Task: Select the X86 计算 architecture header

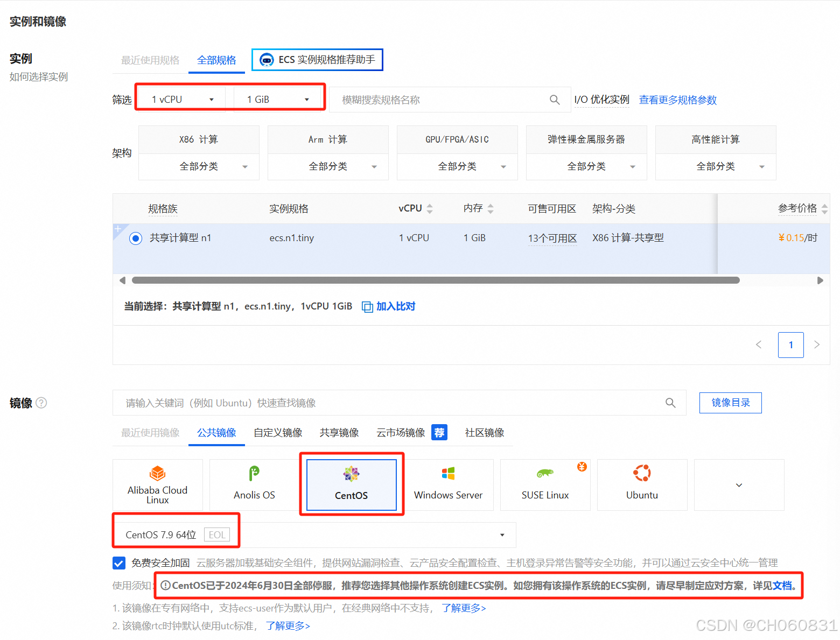Action: click(x=199, y=140)
